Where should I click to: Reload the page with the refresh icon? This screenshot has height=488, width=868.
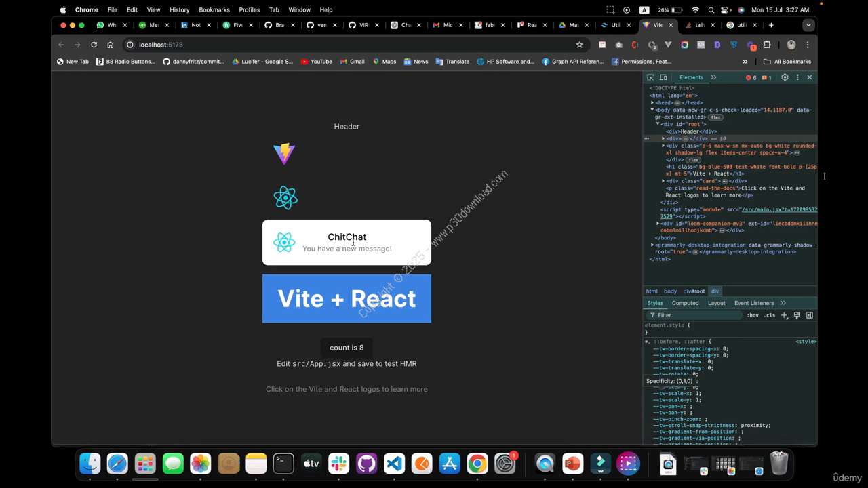[x=94, y=45]
